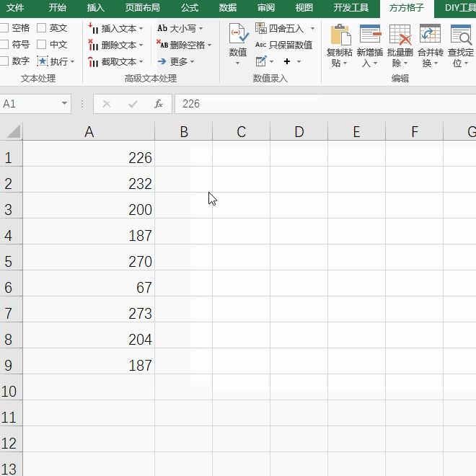Click the 查找定位 magnifier icon

462,35
